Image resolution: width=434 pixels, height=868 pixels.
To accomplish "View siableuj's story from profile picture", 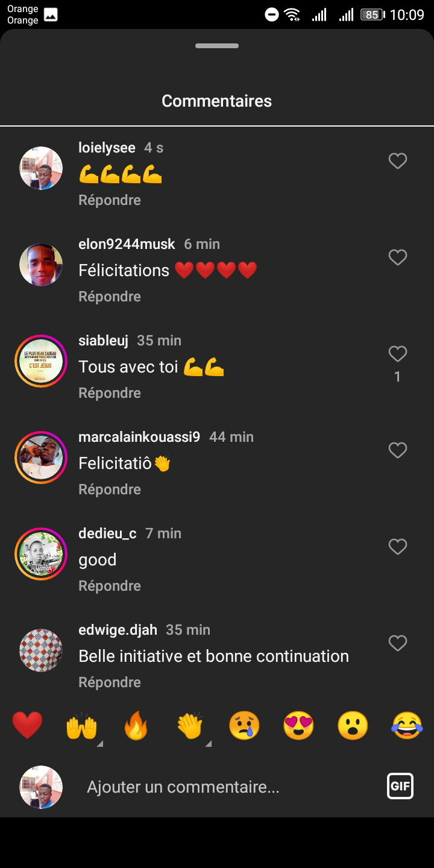I will [41, 361].
